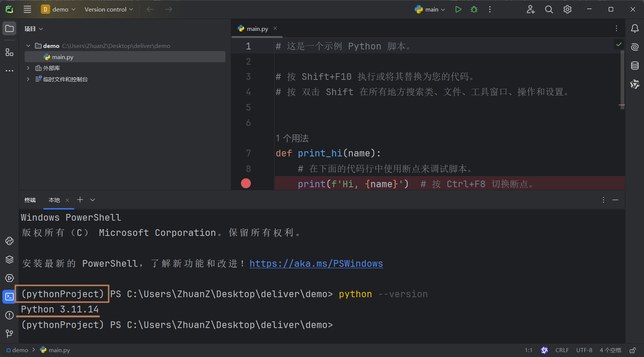
Task: Open the main run configuration dropdown
Action: [x=430, y=9]
